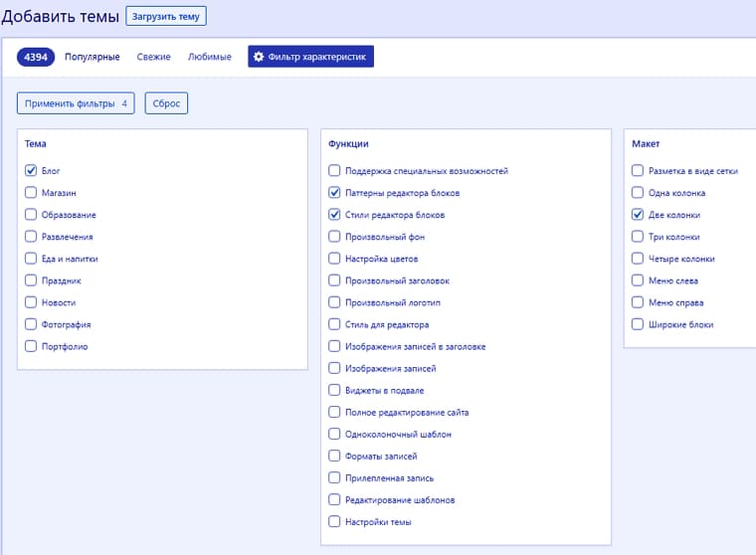Viewport: 756px width, 555px height.
Task: Uncheck the Блог theme checkbox
Action: point(31,170)
